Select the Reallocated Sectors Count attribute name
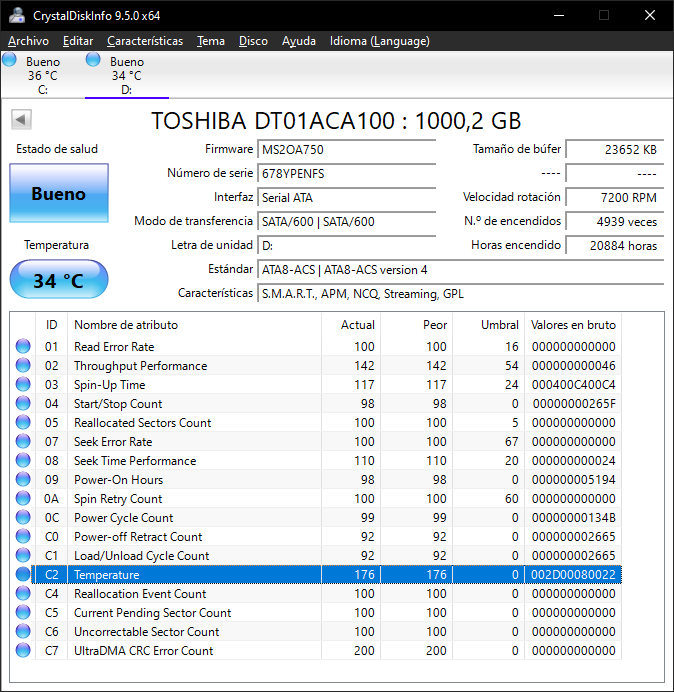This screenshot has width=674, height=692. (143, 423)
